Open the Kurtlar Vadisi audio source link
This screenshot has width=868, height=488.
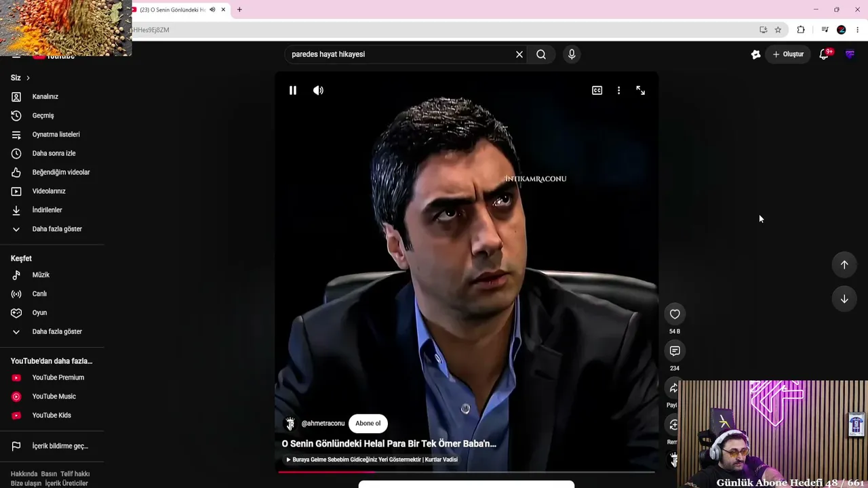372,460
